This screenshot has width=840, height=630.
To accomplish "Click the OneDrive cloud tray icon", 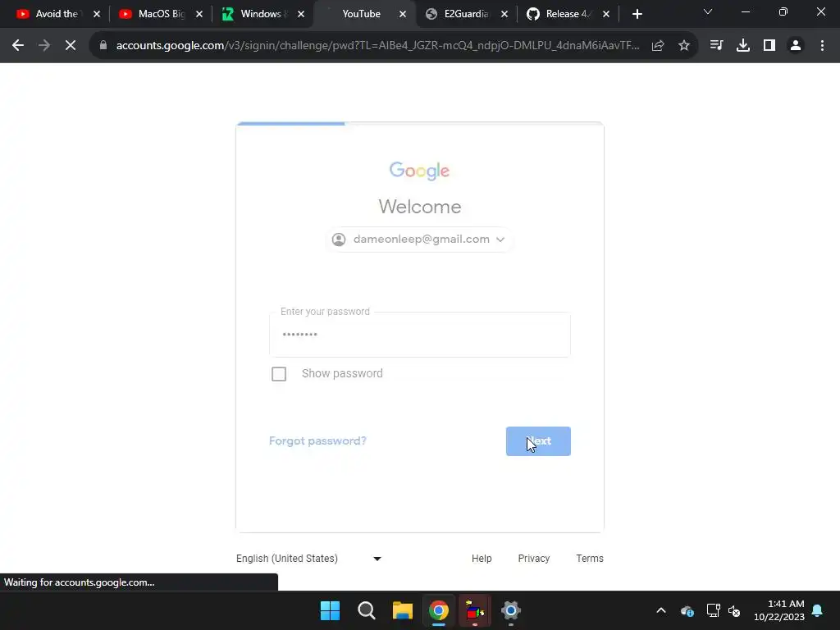I will click(687, 610).
